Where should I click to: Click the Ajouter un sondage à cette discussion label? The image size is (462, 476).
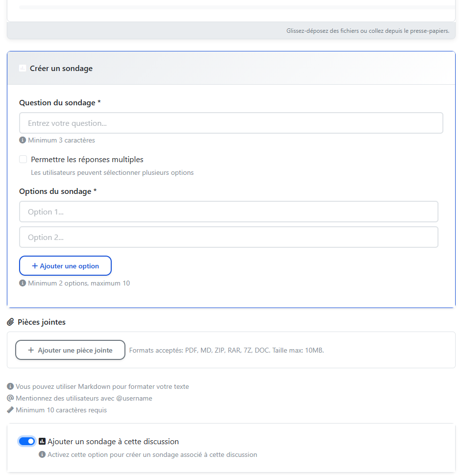(x=113, y=442)
